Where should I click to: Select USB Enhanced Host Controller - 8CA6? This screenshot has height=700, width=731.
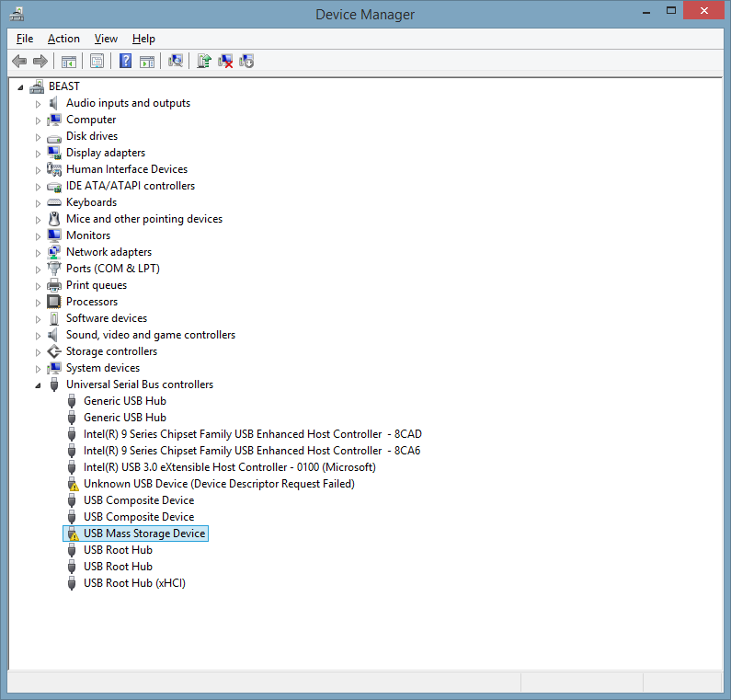point(252,451)
